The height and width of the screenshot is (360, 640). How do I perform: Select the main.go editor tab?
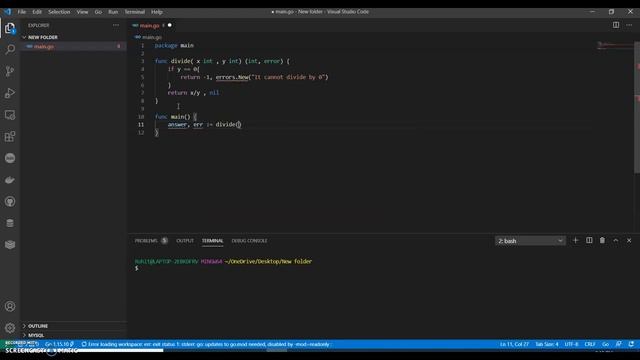coord(151,25)
